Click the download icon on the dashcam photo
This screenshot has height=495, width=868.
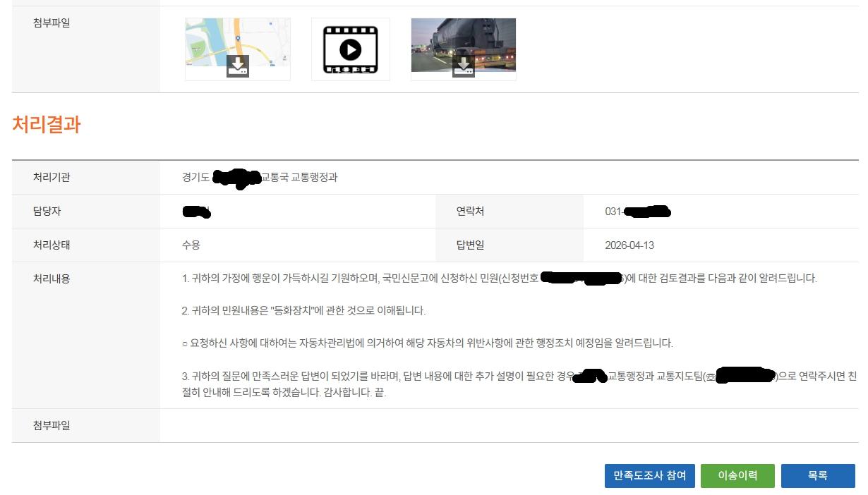464,65
